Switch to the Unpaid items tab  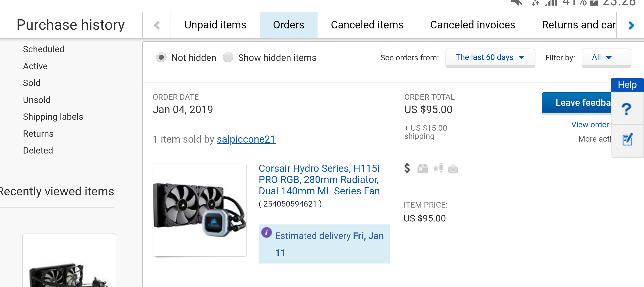215,25
